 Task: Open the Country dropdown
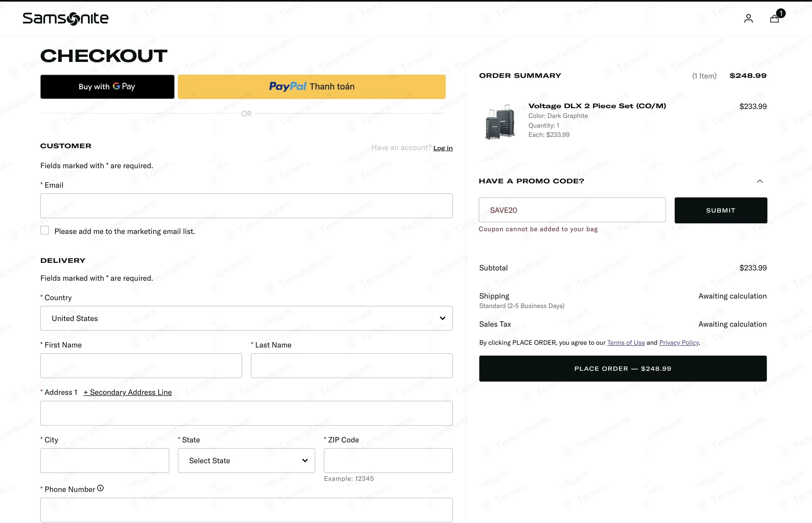pos(247,318)
